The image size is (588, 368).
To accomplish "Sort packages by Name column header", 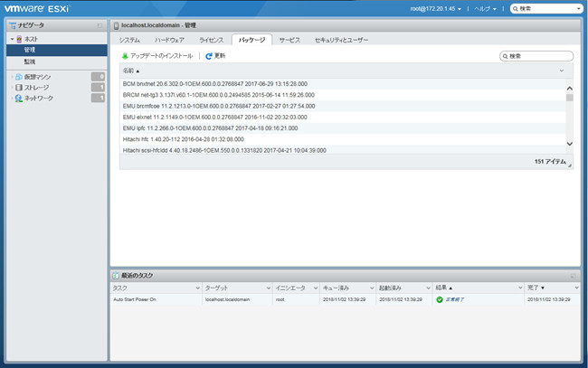I will coord(131,71).
